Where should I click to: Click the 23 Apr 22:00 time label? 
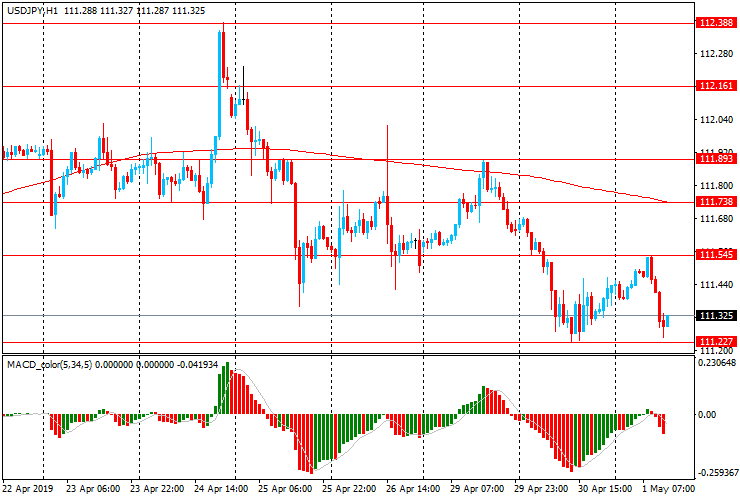tap(157, 488)
